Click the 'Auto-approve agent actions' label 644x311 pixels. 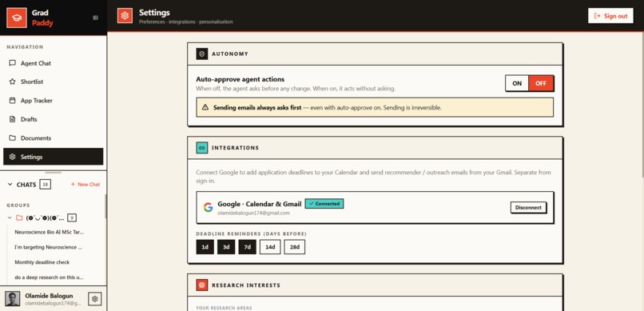[240, 79]
